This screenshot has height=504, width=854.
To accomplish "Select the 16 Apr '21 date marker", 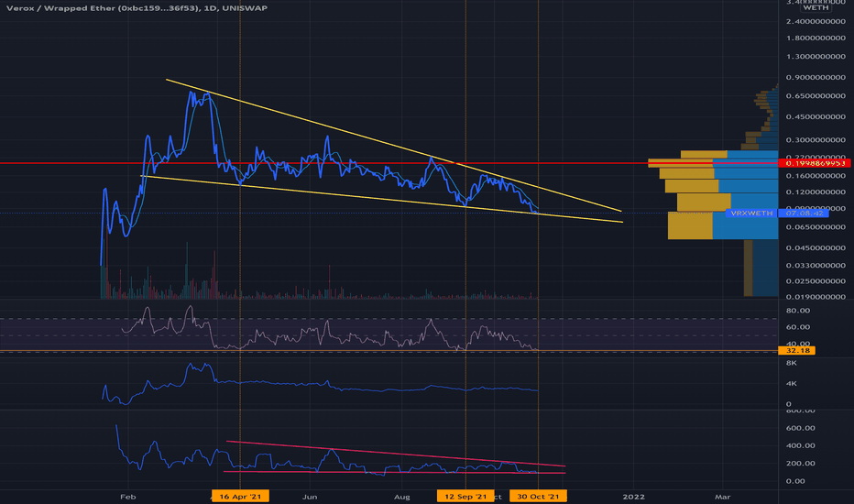I will click(x=240, y=497).
